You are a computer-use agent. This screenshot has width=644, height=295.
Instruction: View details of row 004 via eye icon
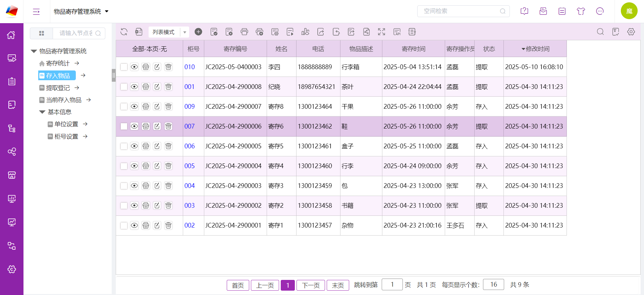[134, 186]
